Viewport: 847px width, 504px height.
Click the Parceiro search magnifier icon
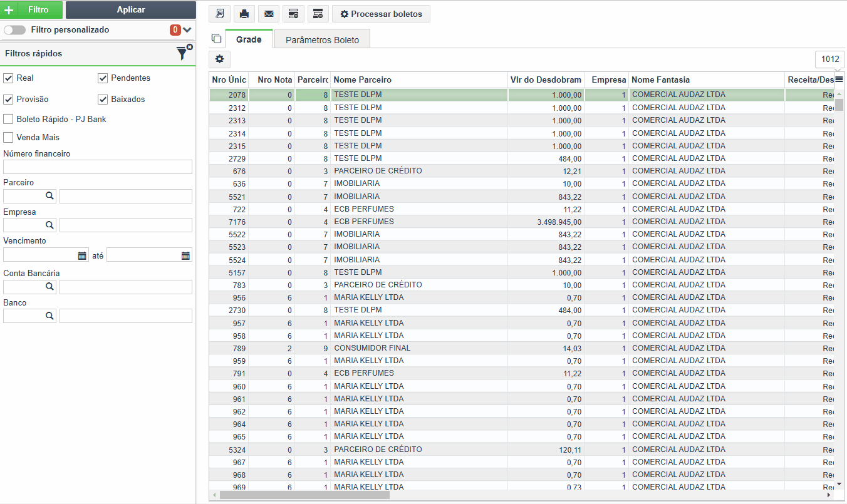point(49,196)
